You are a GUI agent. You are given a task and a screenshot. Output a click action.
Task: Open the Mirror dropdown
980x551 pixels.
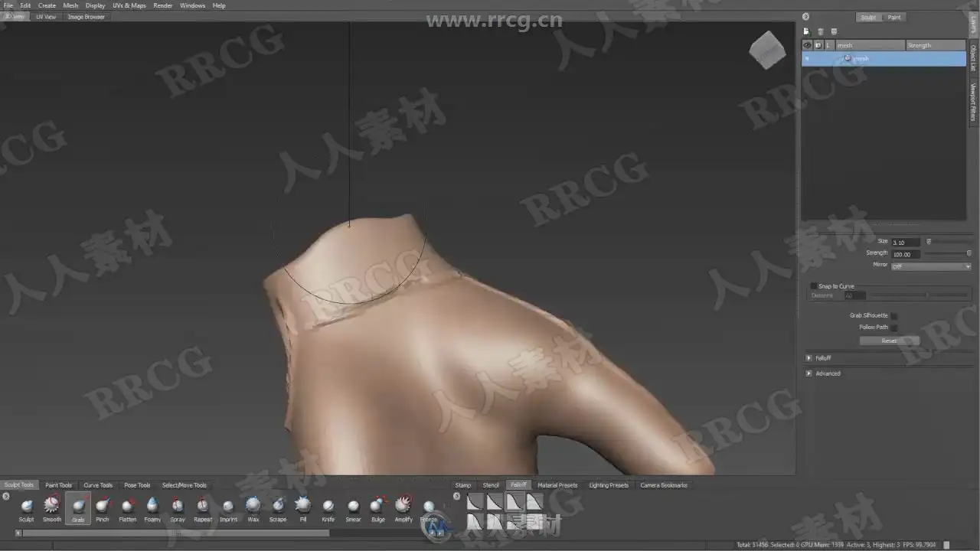(x=931, y=266)
